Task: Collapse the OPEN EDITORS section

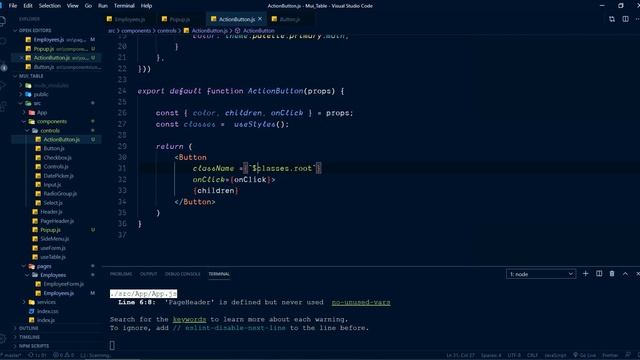Action: pyautogui.click(x=35, y=31)
